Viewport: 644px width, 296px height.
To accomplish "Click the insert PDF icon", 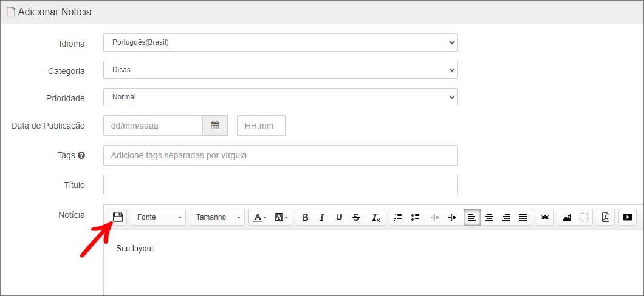I will (x=606, y=217).
